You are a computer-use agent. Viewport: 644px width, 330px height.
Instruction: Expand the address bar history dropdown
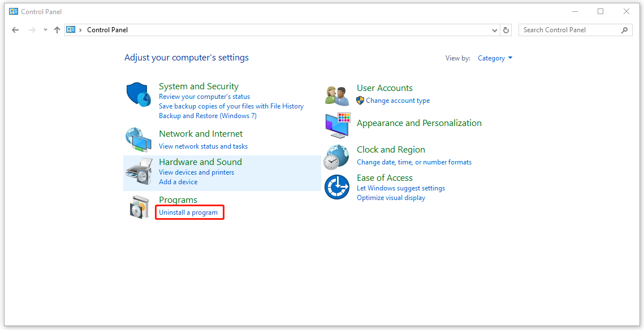495,30
